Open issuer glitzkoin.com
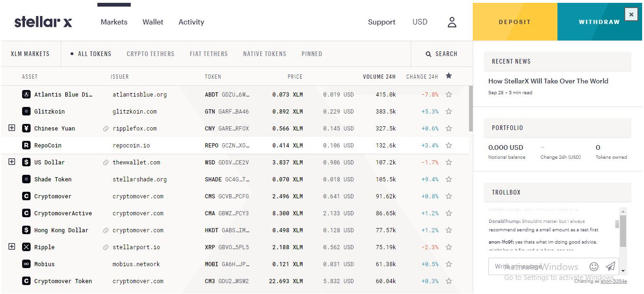644x294 pixels. coord(135,112)
